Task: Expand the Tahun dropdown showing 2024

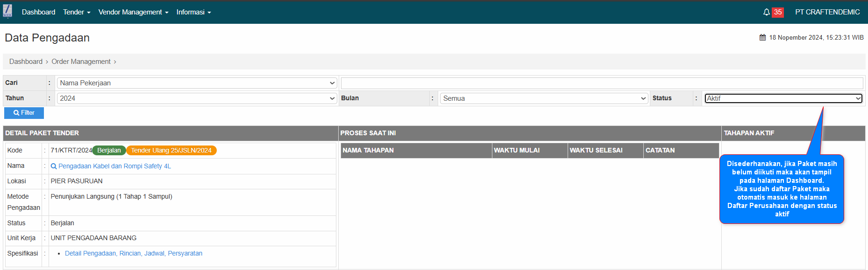Action: 197,98
